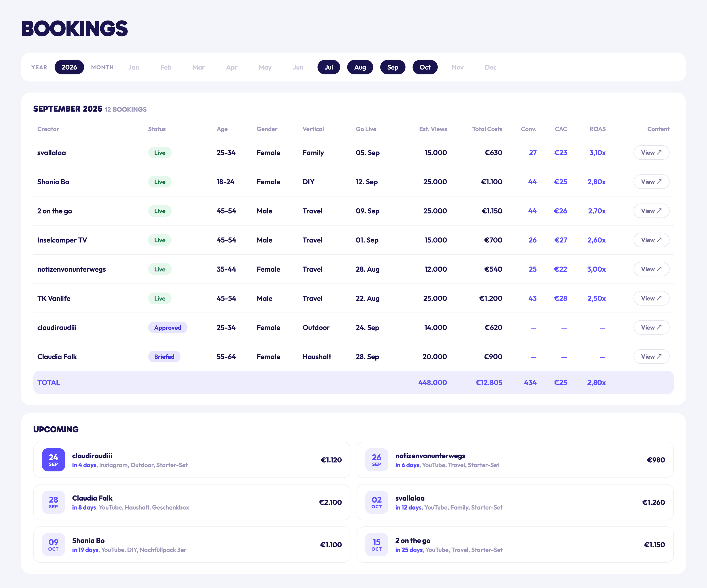Viewport: 707px width, 588px height.
Task: Click the Total Costs column header
Action: click(487, 129)
